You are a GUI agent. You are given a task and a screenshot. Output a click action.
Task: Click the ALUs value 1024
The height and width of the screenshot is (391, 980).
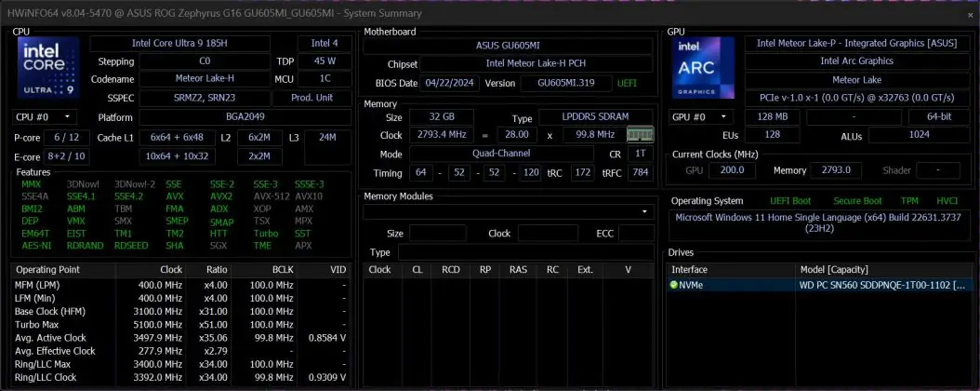tap(918, 135)
